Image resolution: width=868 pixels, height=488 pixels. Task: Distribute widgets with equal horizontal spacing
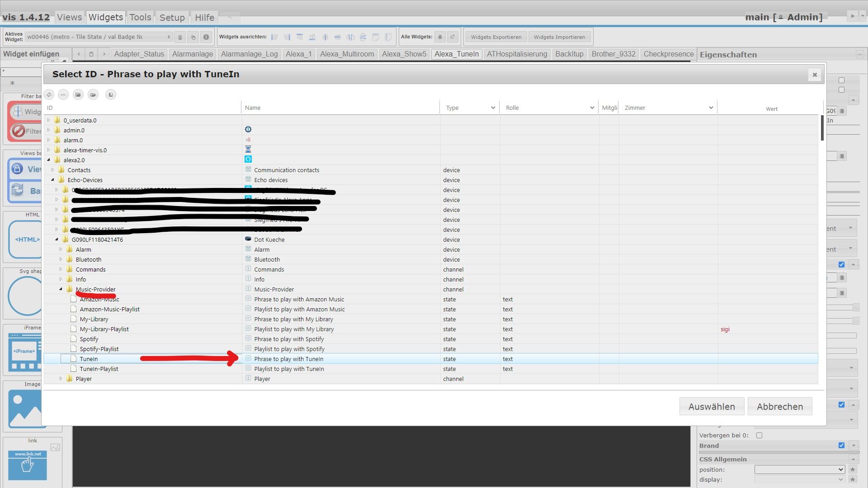click(x=350, y=37)
